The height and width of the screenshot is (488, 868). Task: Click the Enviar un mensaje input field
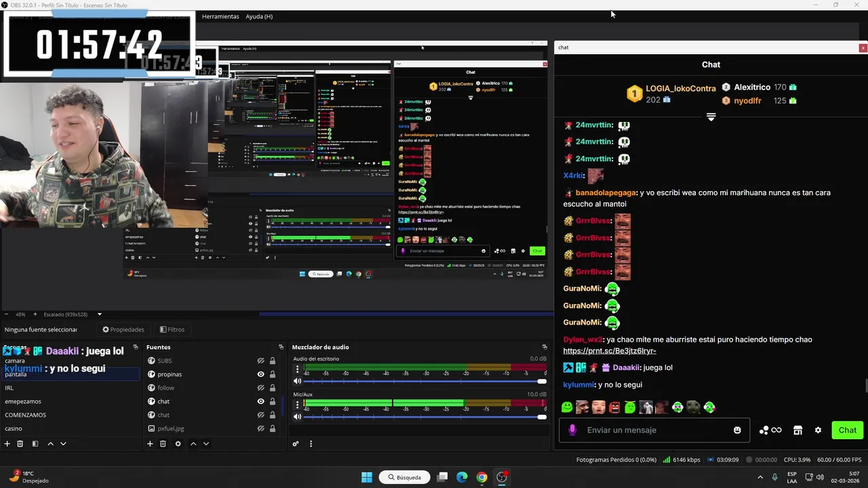pos(654,430)
